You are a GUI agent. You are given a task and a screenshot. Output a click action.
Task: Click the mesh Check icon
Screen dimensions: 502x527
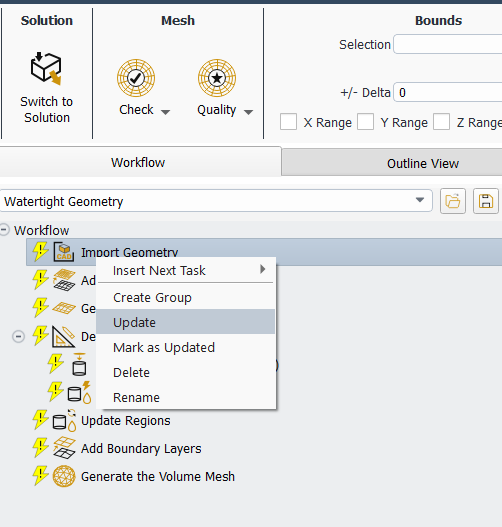tap(136, 78)
